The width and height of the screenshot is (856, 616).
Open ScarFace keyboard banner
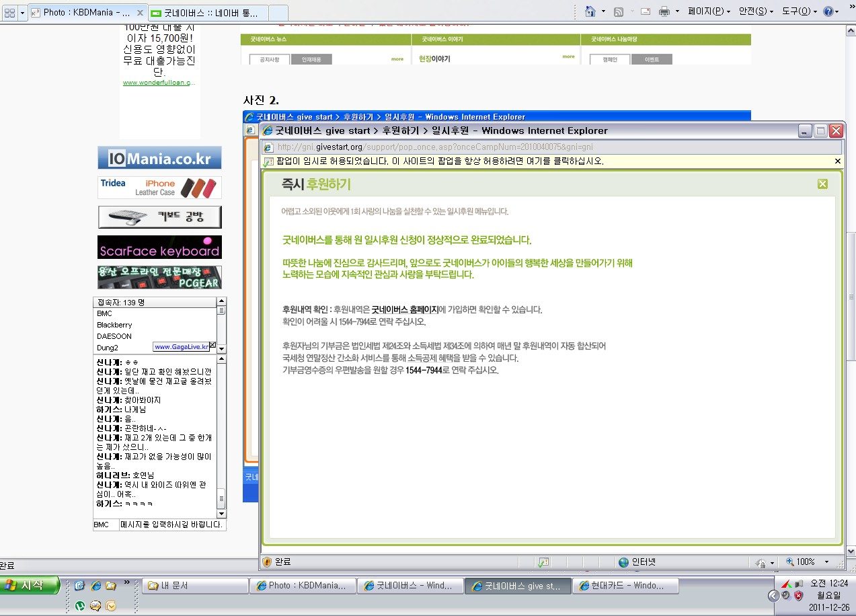(x=159, y=247)
